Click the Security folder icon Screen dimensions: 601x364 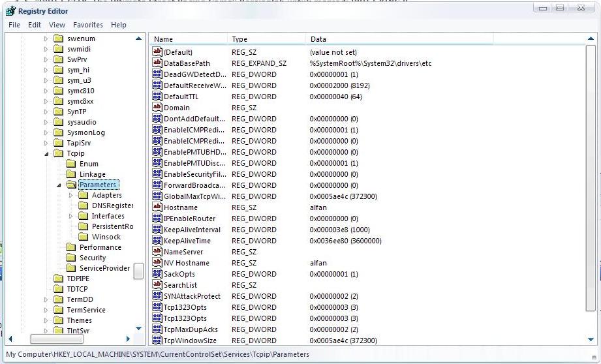pyautogui.click(x=71, y=258)
